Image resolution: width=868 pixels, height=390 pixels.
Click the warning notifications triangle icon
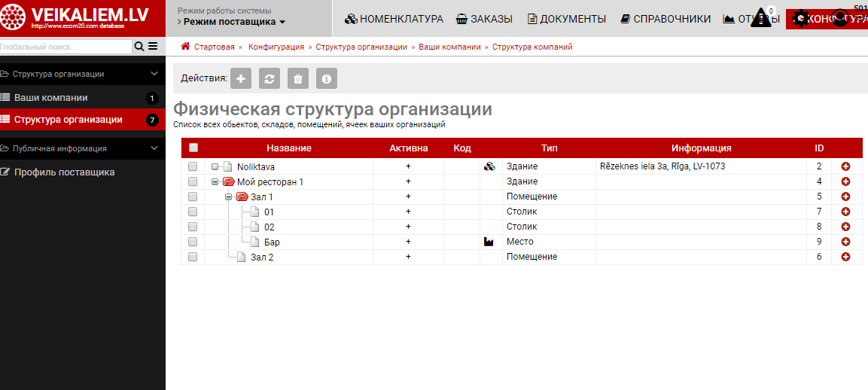(x=761, y=19)
